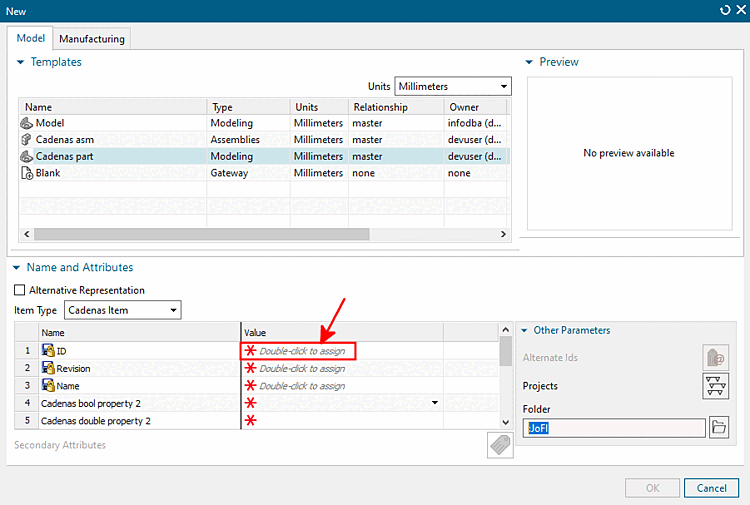Switch to the Manufacturing tab

(x=92, y=39)
